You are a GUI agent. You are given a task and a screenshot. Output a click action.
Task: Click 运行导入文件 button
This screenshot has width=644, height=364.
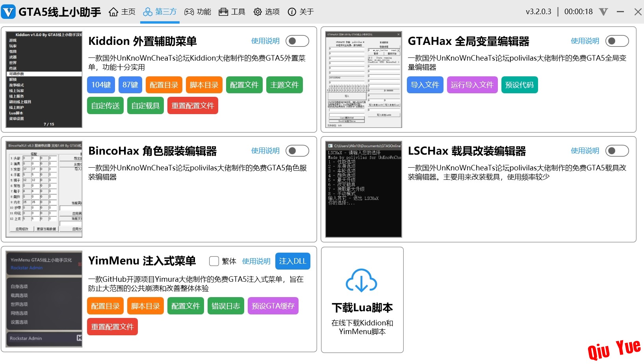coord(472,85)
